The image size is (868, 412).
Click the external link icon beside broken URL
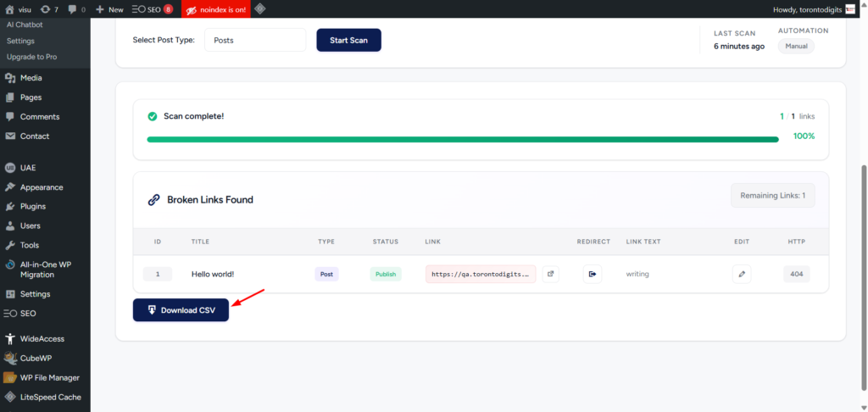550,274
